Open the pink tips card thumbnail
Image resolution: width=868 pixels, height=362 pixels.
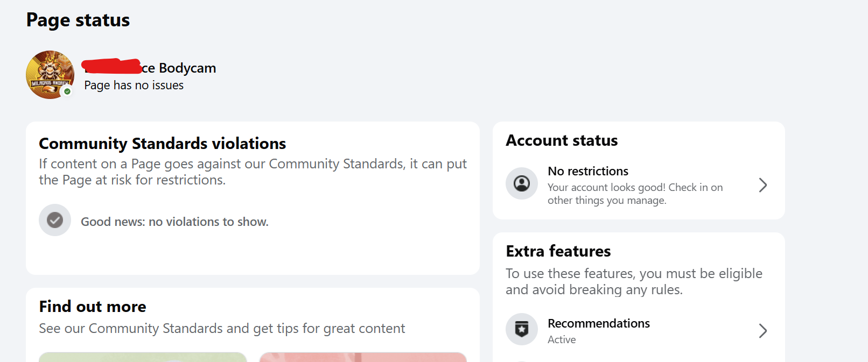pos(363,357)
